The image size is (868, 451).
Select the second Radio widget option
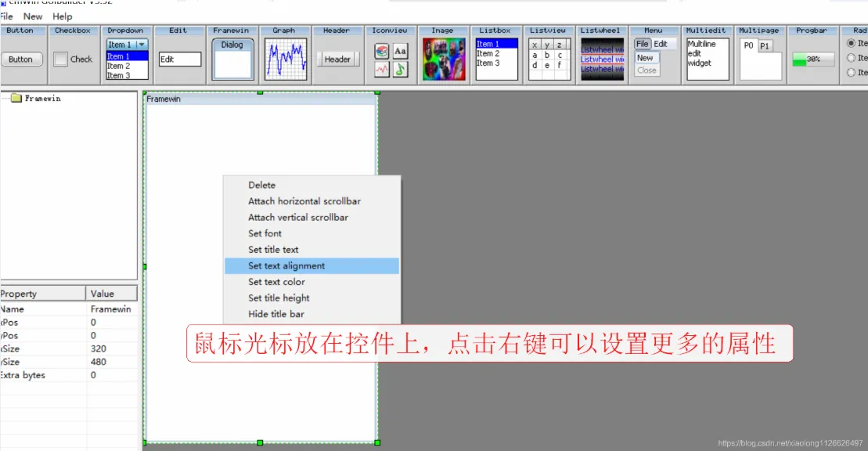(x=852, y=58)
